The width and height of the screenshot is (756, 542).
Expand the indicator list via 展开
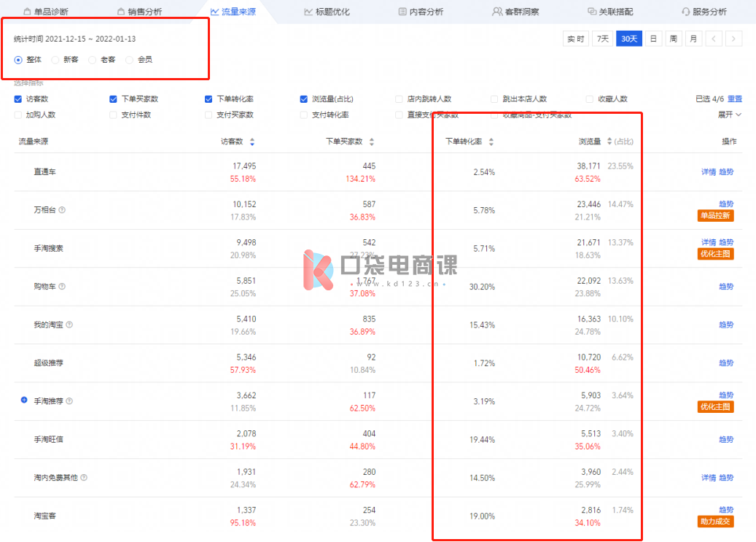730,115
